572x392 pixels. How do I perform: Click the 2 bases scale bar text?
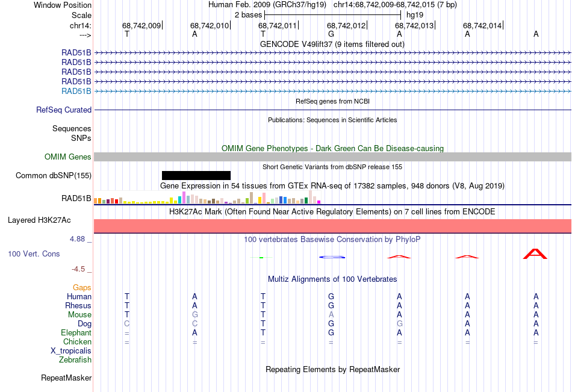pyautogui.click(x=248, y=15)
